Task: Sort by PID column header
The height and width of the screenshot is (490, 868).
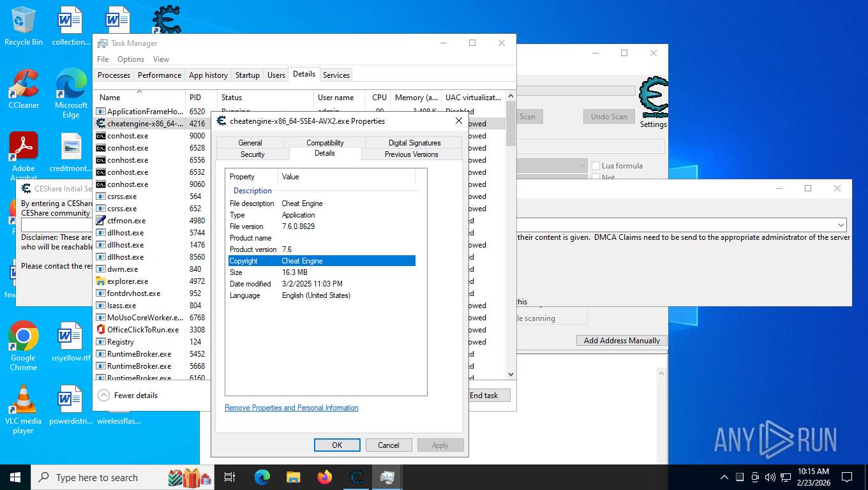Action: (x=200, y=98)
